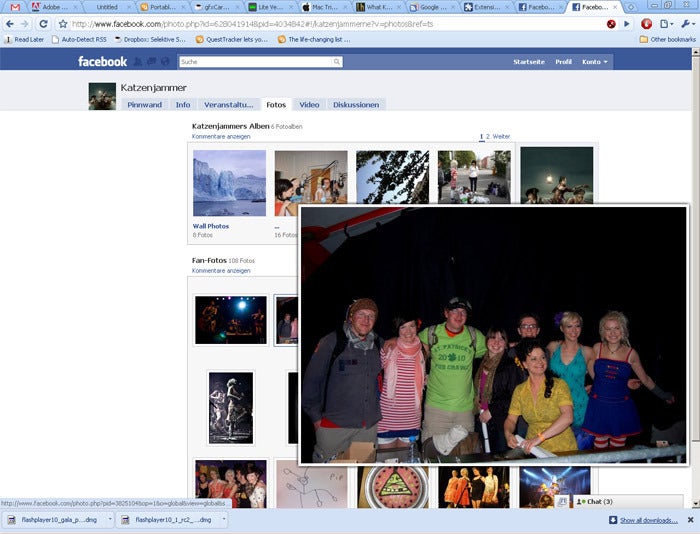Open flashplayer10_gala download options arrow
This screenshot has width=700, height=534.
tap(110, 519)
